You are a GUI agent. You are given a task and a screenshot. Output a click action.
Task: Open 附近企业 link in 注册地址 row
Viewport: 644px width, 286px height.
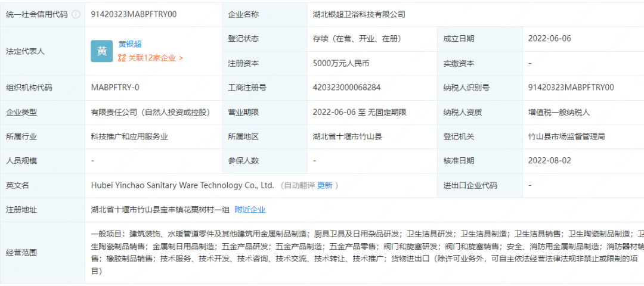(x=250, y=210)
